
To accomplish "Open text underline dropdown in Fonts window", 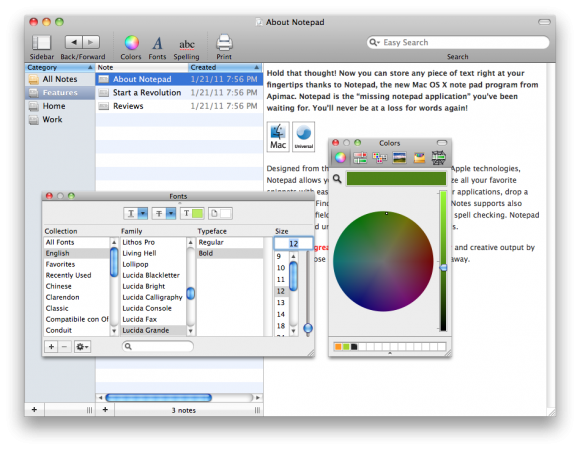I will tap(143, 213).
